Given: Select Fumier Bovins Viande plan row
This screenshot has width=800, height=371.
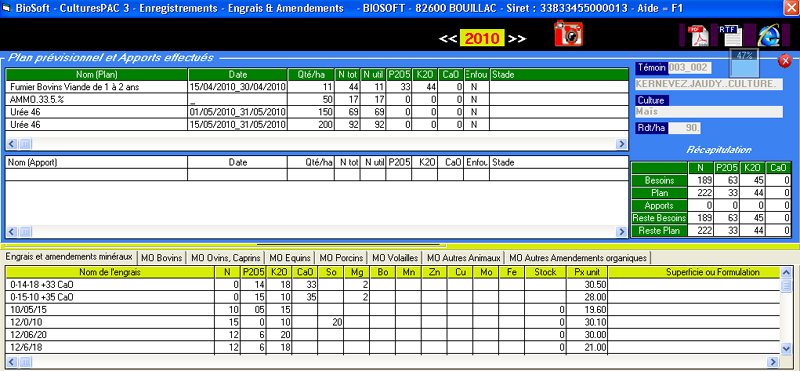Looking at the screenshot, I should 316,87.
